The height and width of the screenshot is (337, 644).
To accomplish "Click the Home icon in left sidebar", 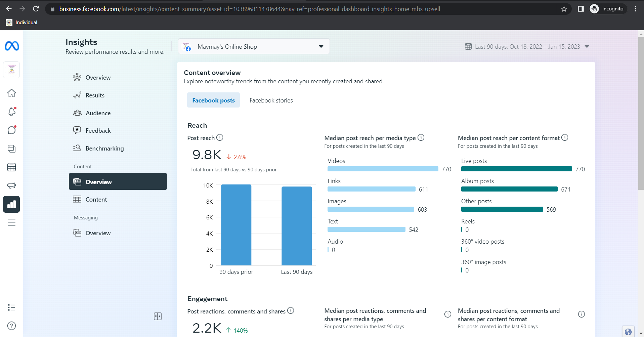I will [12, 93].
